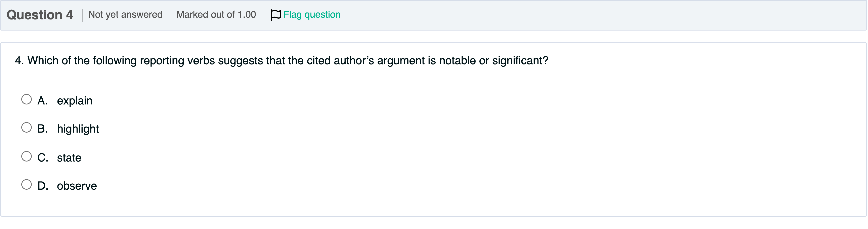Viewport: 868px width, 229px height.
Task: Open the Flag question link text
Action: tap(312, 15)
